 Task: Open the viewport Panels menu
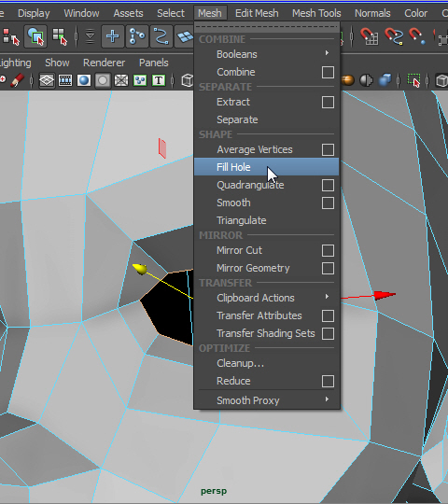pos(154,63)
